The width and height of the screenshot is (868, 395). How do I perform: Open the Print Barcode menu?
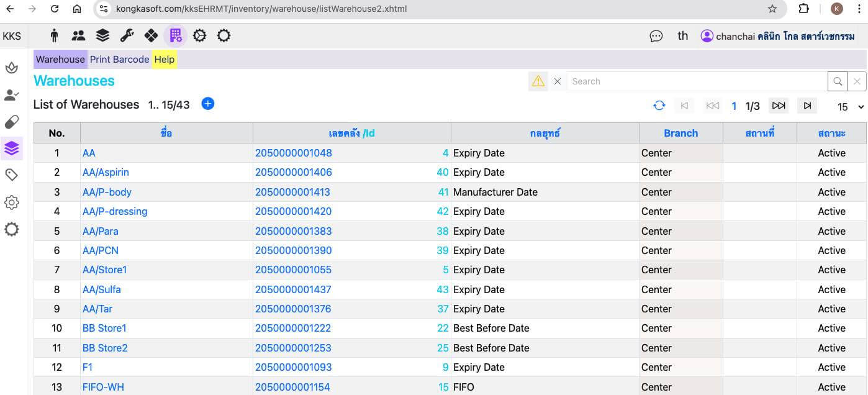pyautogui.click(x=119, y=60)
